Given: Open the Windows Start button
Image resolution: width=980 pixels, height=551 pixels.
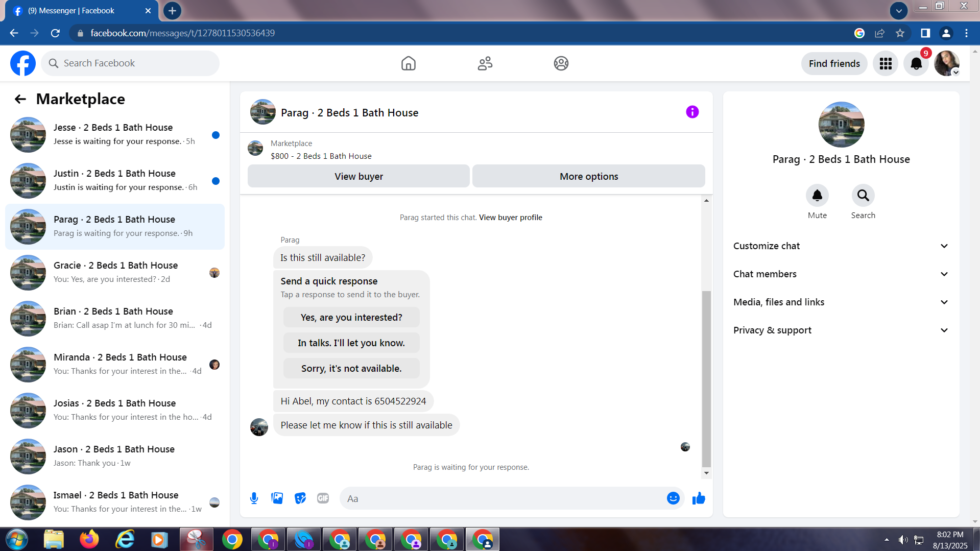Looking at the screenshot, I should pyautogui.click(x=16, y=540).
